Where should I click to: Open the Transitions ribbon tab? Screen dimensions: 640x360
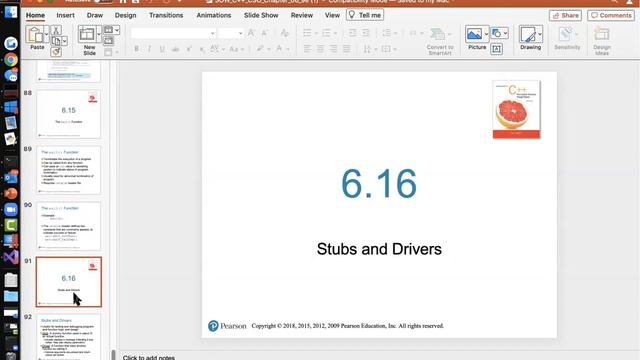click(166, 15)
